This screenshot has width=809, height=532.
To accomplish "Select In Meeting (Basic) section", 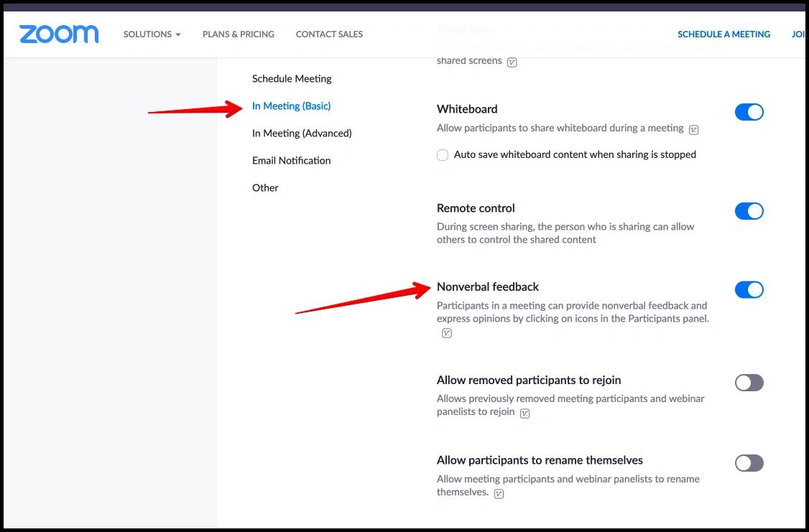I will coord(292,106).
